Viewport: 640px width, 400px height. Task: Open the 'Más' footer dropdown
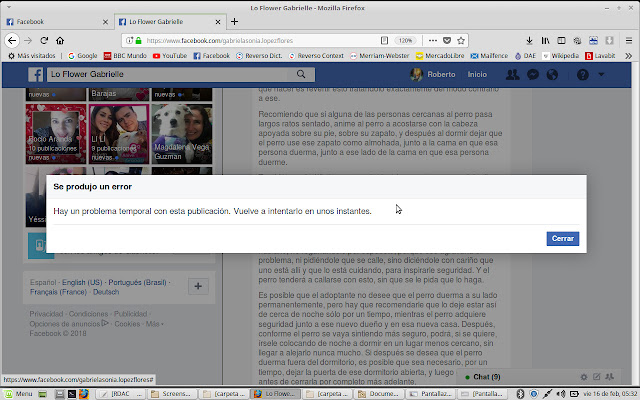tap(155, 324)
